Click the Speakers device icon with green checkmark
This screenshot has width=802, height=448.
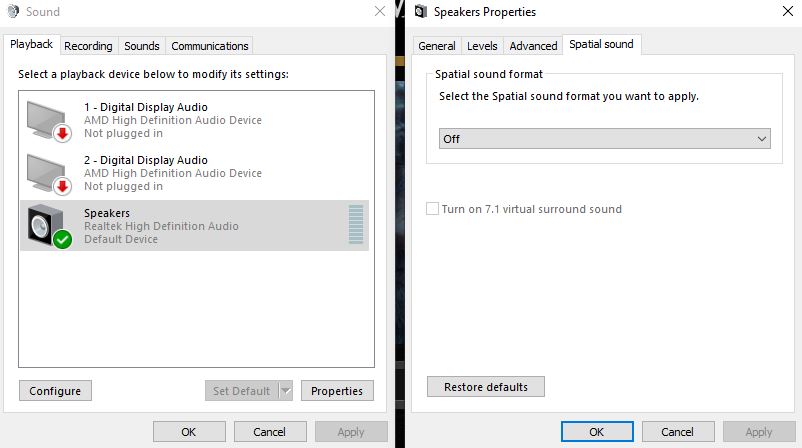(50, 227)
